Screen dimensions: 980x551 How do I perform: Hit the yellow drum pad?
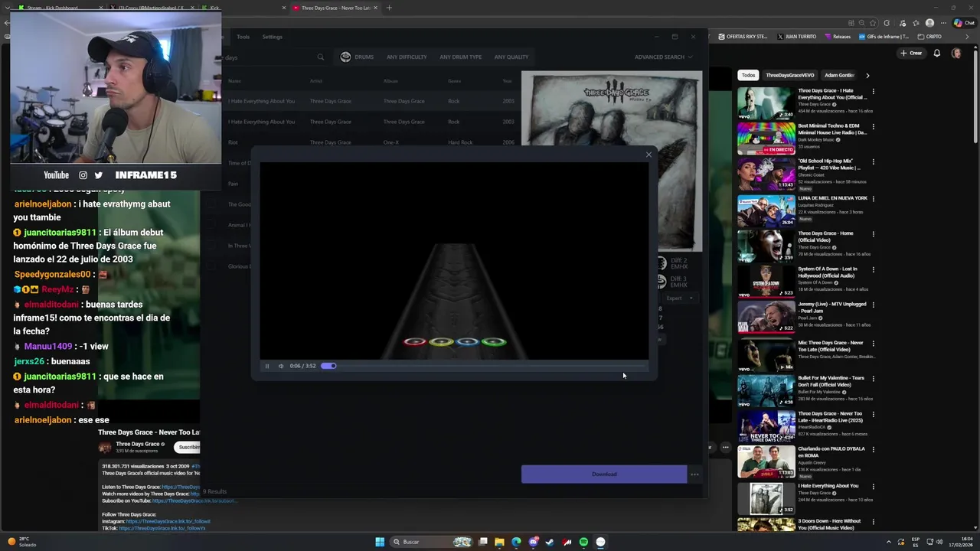441,342
